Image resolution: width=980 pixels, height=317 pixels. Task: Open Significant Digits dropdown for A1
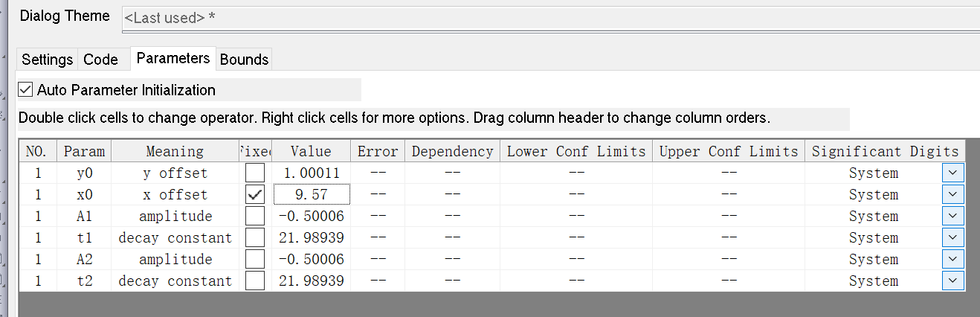click(x=953, y=217)
